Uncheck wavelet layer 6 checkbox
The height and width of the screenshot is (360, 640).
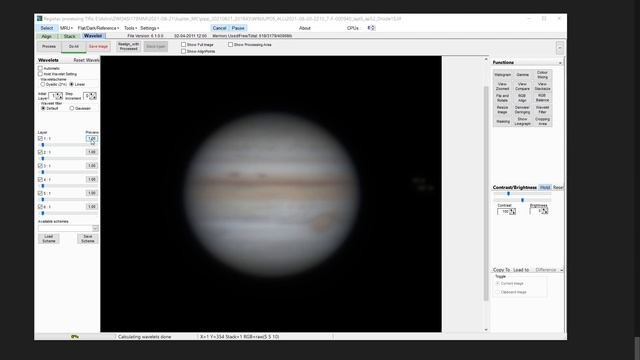pyautogui.click(x=40, y=207)
